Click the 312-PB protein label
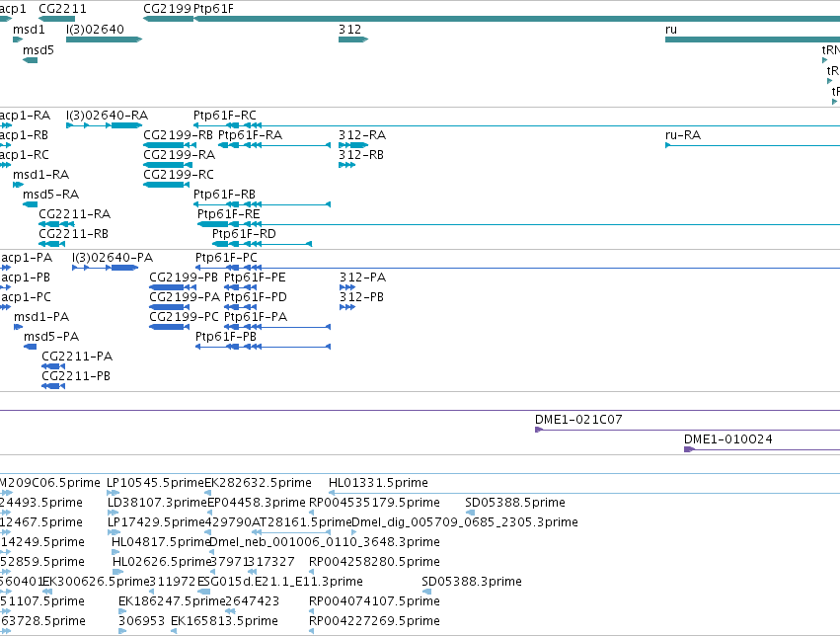Image resolution: width=840 pixels, height=636 pixels. (x=361, y=297)
